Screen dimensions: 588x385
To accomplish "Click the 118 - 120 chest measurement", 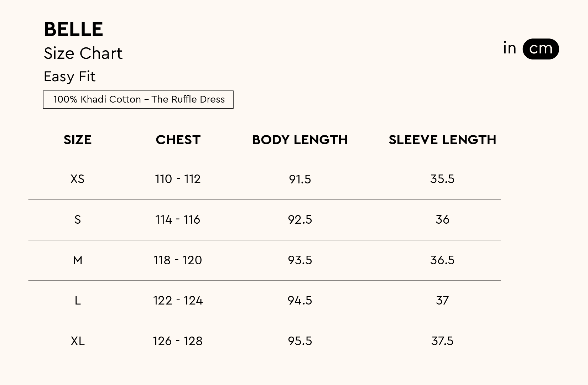I will (178, 260).
